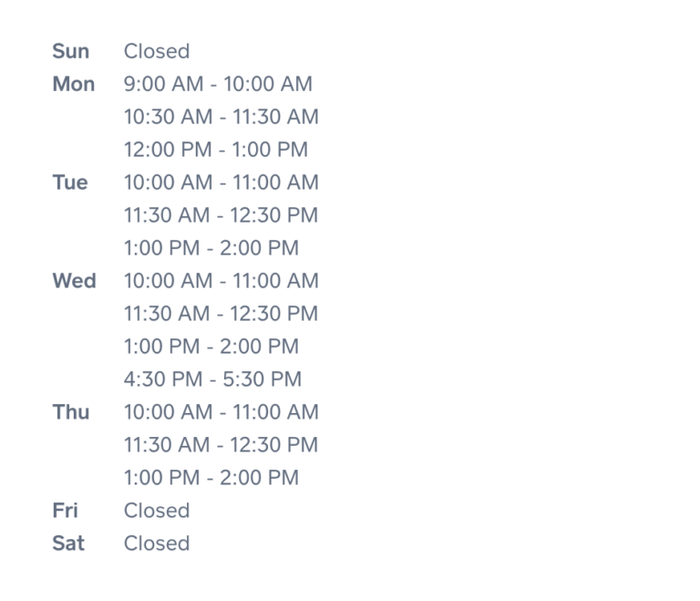The width and height of the screenshot is (700, 601).
Task: Click the Sat day label
Action: point(68,544)
